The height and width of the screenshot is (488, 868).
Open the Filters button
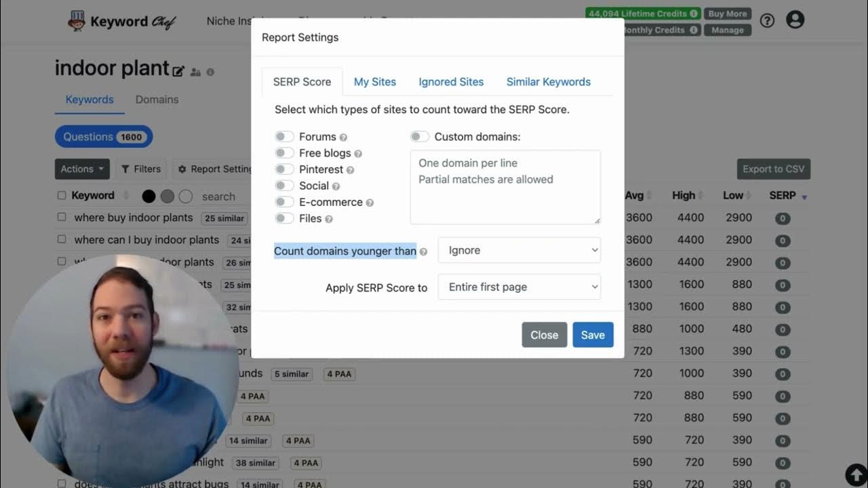[141, 169]
